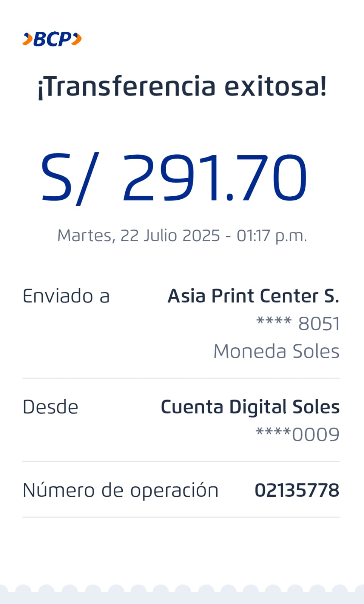This screenshot has width=364, height=604.
Task: Click the left orange chevron in BCP logo
Action: [28, 39]
